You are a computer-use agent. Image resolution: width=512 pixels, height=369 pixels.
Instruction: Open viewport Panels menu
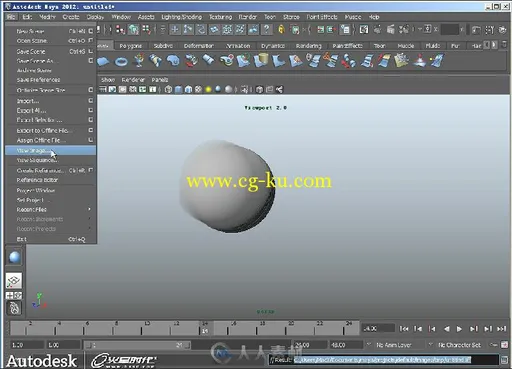[160, 80]
